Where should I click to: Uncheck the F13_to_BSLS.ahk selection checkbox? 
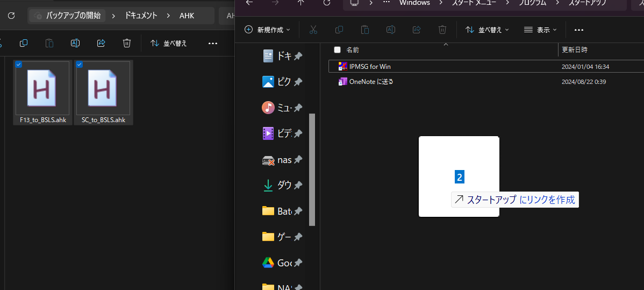pyautogui.click(x=18, y=65)
